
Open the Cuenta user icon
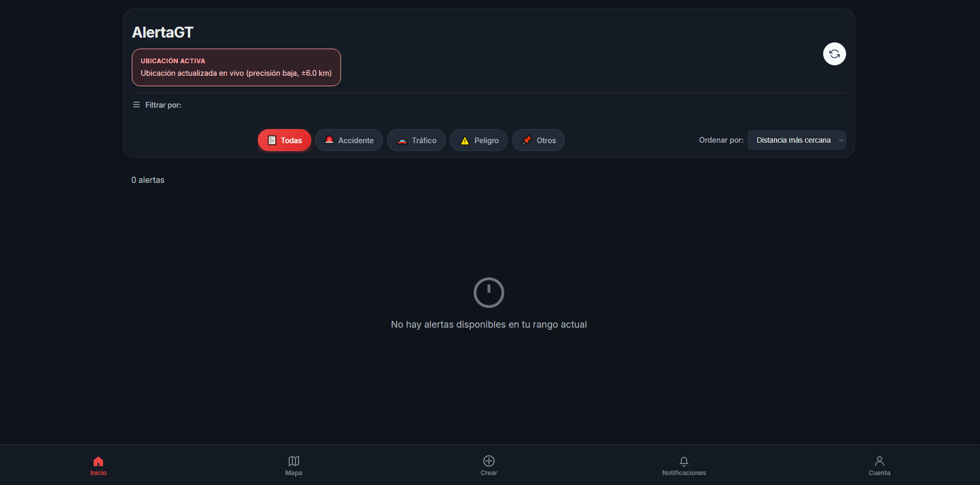[x=880, y=461]
